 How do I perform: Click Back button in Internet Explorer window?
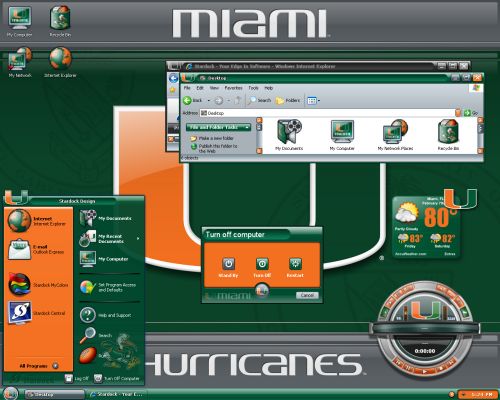point(173,79)
